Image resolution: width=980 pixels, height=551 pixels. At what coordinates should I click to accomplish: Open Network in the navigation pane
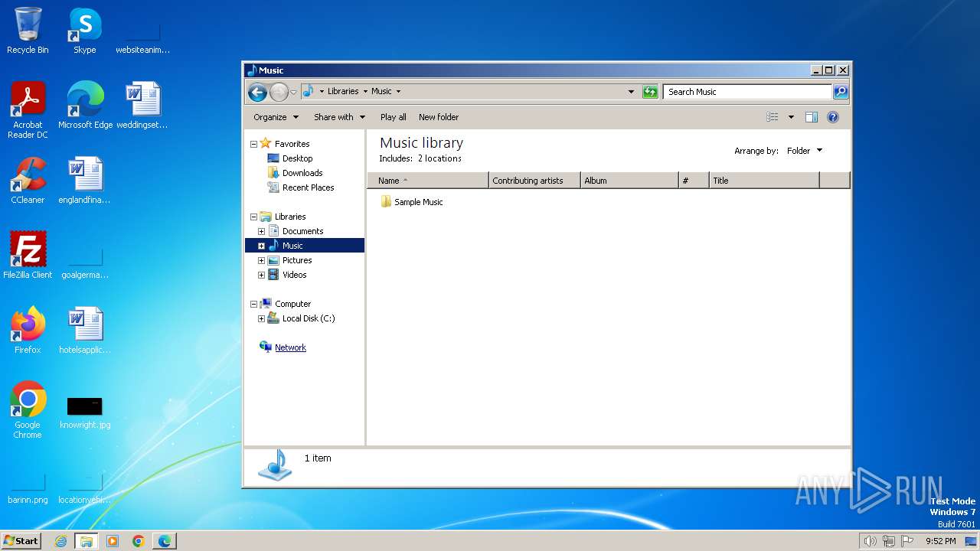(290, 347)
